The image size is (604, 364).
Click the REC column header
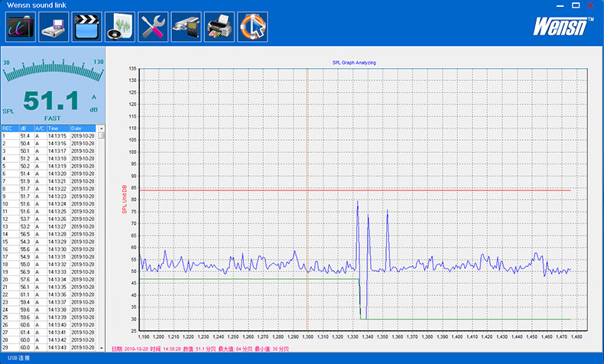pyautogui.click(x=9, y=128)
